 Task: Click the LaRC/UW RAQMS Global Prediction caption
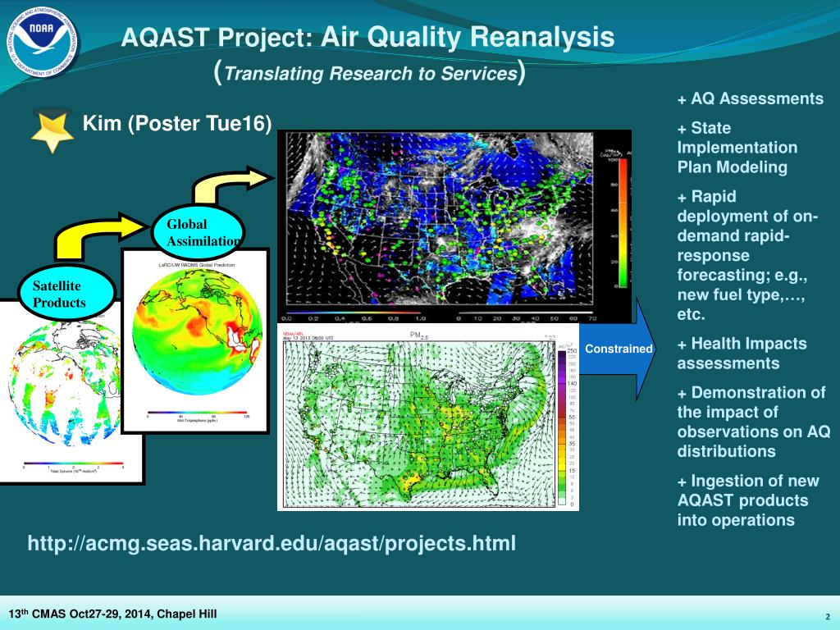(196, 265)
